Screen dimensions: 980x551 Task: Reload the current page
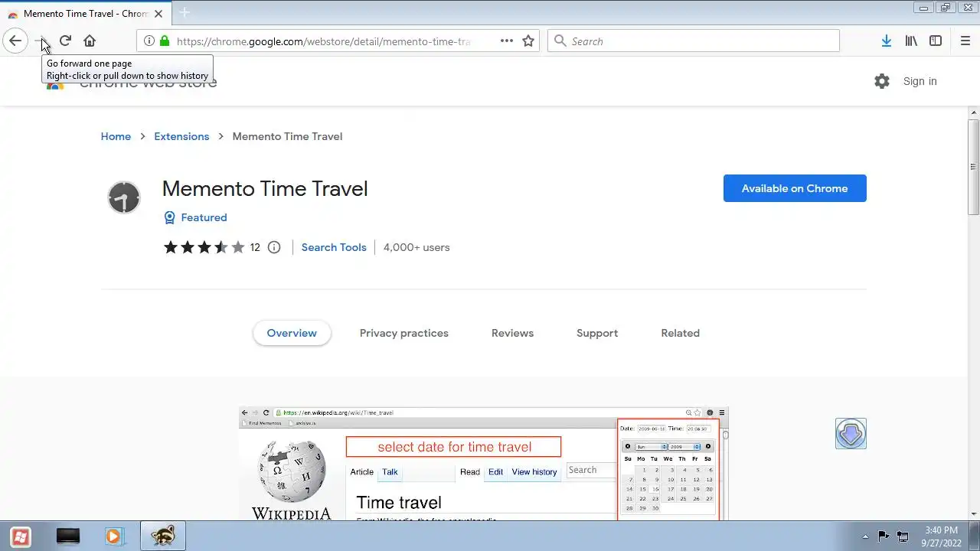click(65, 41)
